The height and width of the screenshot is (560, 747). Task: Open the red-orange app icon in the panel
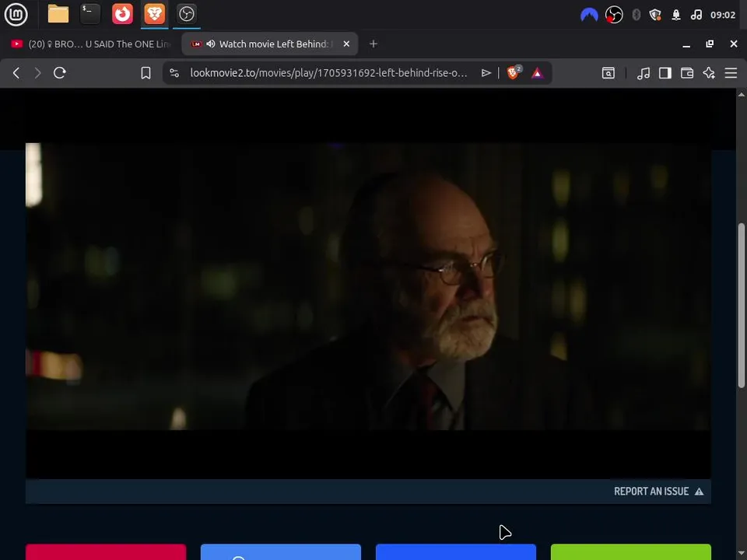(x=122, y=14)
